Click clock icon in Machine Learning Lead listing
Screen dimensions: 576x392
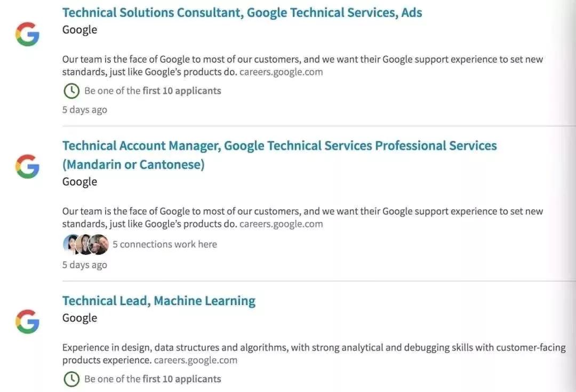[71, 379]
